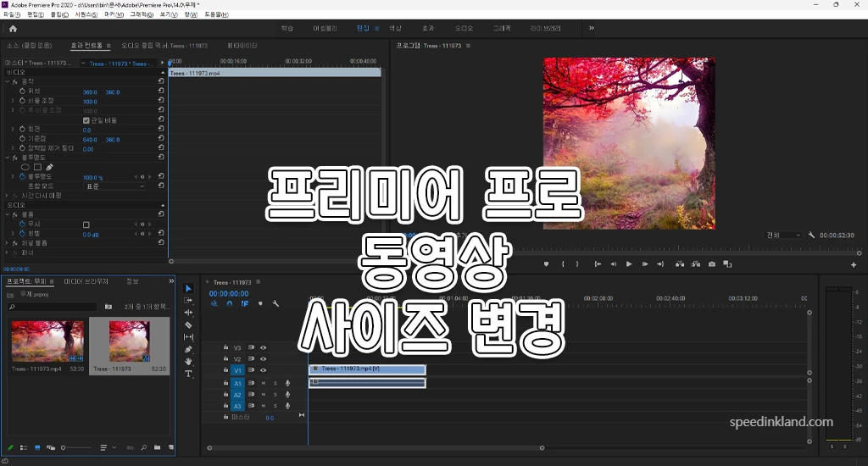Image resolution: width=868 pixels, height=466 pixels.
Task: Solo track A2
Action: click(x=275, y=395)
